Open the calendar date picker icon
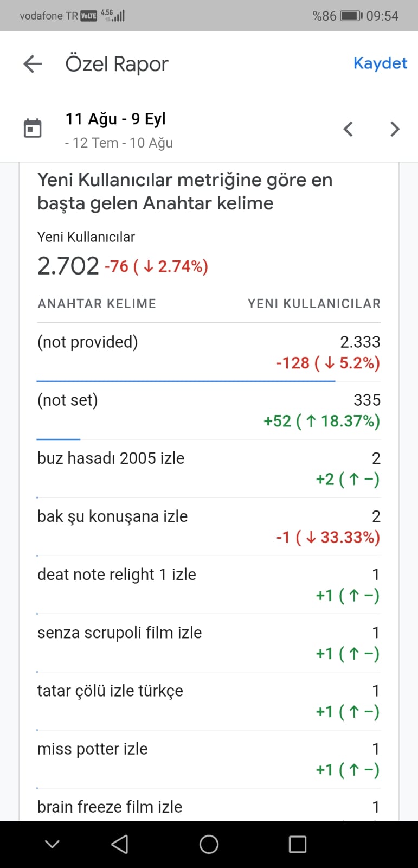The height and width of the screenshot is (868, 418). coord(33,129)
